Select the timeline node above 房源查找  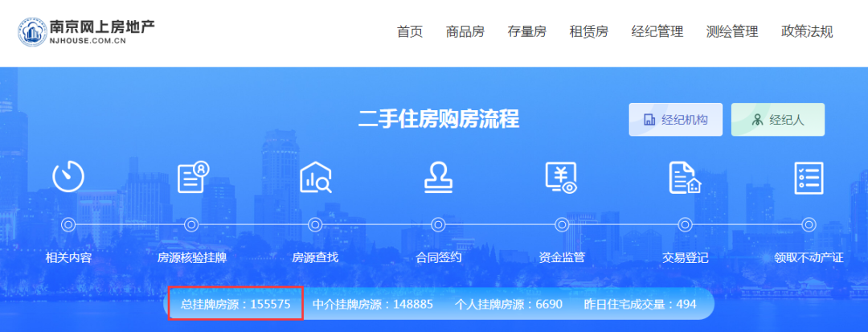pos(315,224)
